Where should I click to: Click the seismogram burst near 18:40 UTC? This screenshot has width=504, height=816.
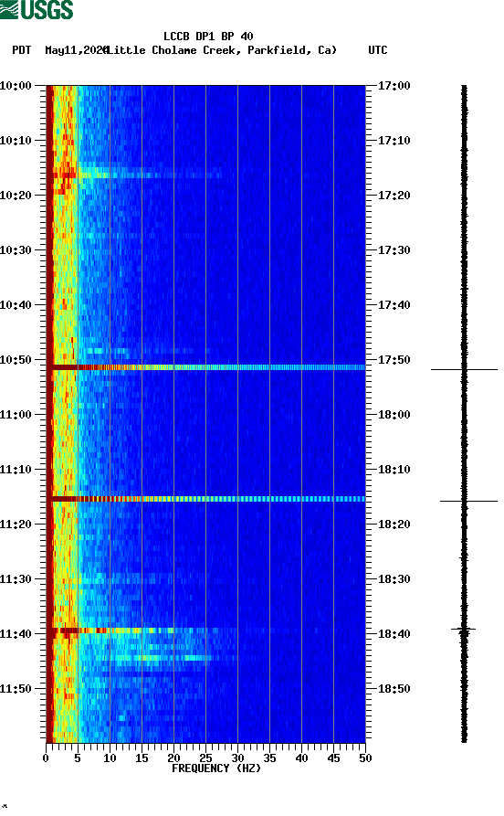click(464, 630)
